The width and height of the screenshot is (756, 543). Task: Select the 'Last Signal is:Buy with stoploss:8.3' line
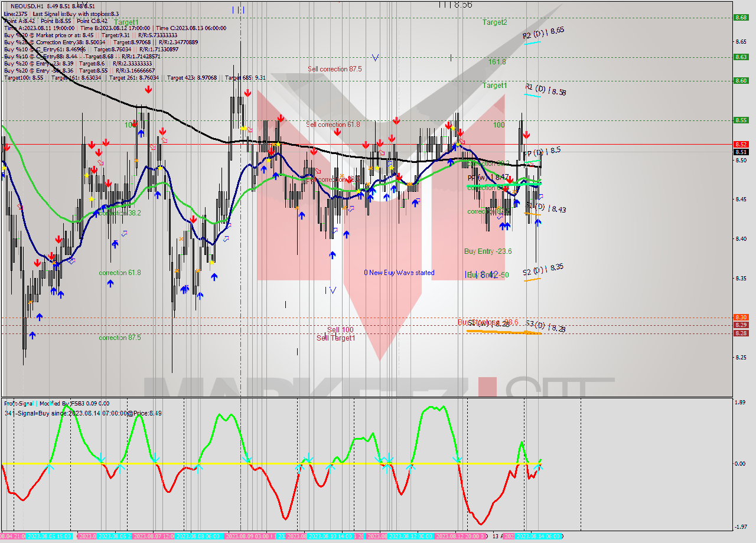coord(75,14)
